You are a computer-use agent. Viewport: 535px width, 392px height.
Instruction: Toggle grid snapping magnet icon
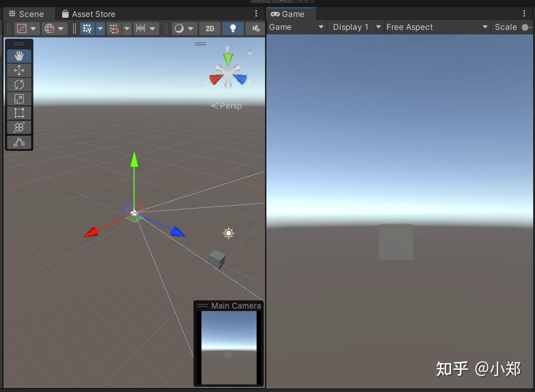(x=114, y=29)
